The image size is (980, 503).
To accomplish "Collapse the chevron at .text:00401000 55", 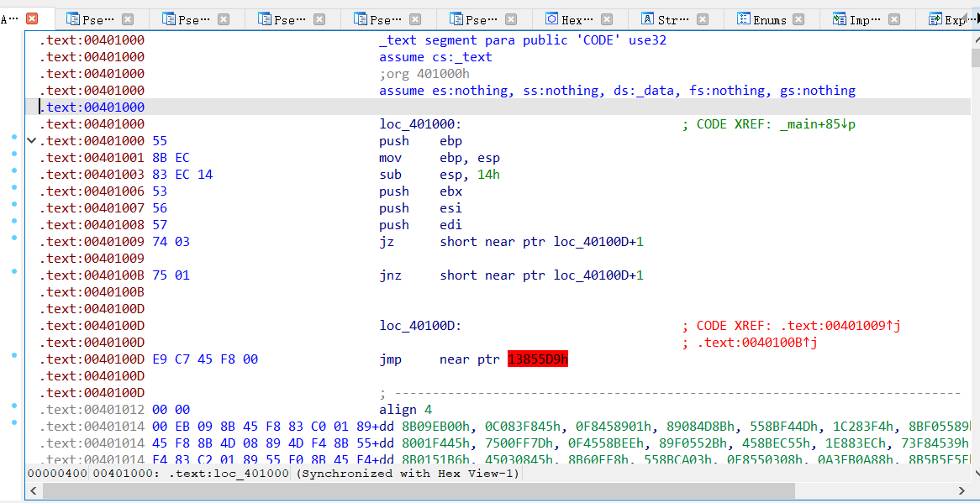I will click(31, 141).
